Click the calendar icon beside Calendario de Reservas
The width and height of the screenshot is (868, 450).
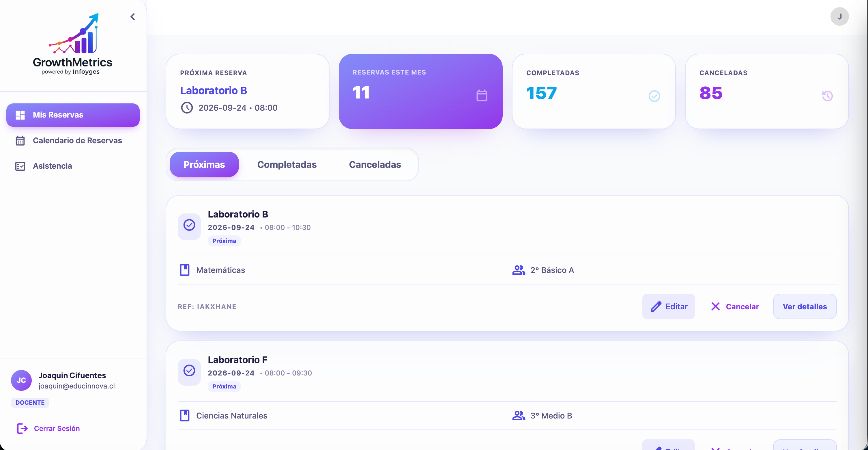click(x=20, y=141)
